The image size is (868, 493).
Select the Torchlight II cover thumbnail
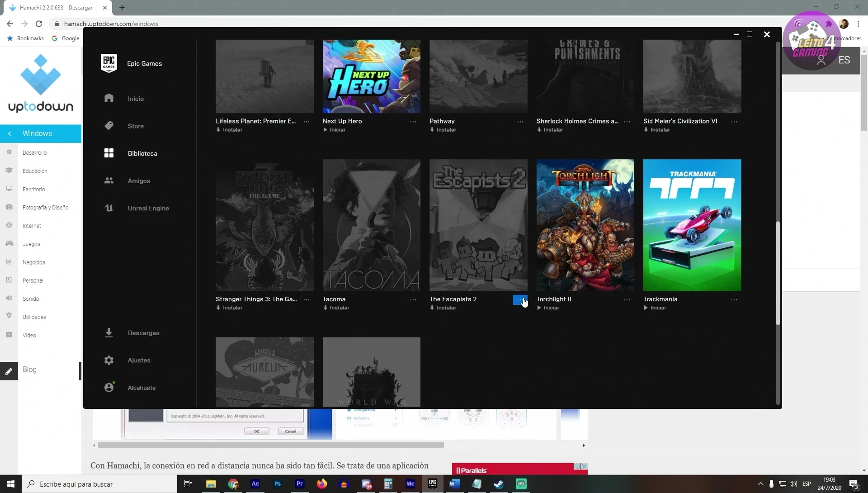[x=585, y=225]
